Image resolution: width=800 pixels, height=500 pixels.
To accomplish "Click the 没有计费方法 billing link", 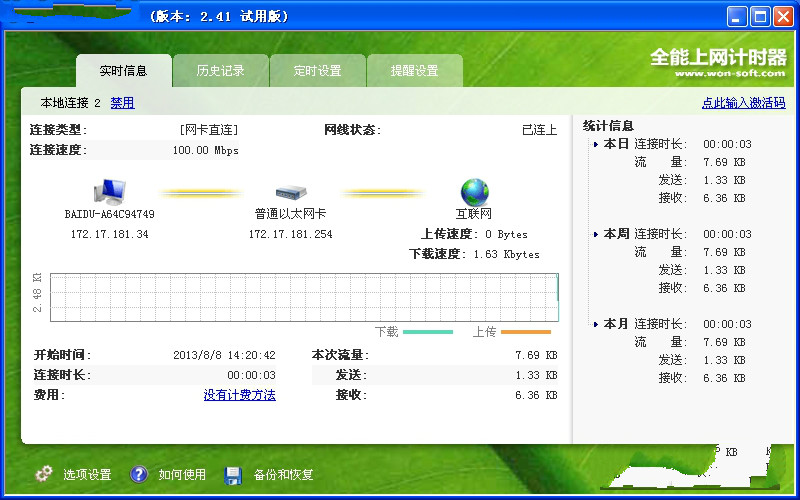I will click(240, 395).
